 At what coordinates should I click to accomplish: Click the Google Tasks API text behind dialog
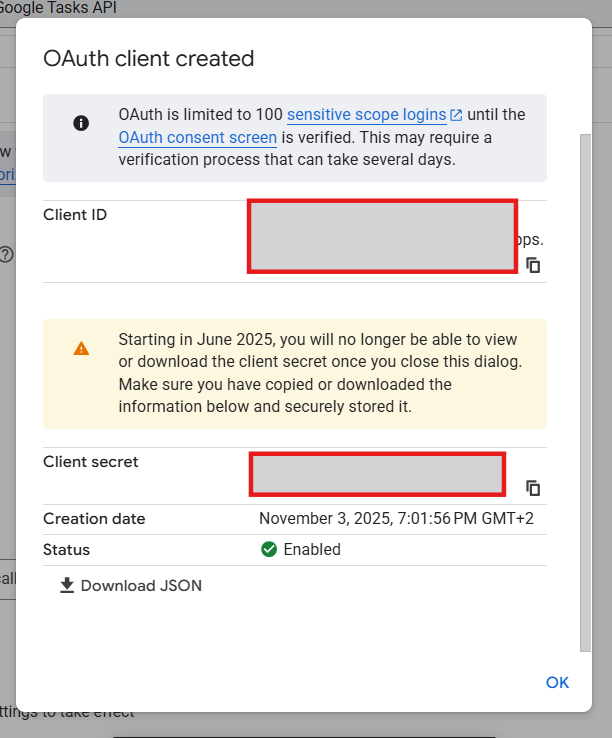tap(58, 7)
